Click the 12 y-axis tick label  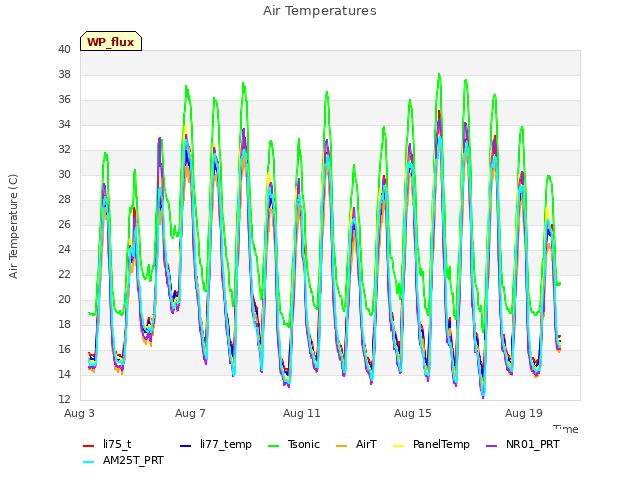point(64,400)
